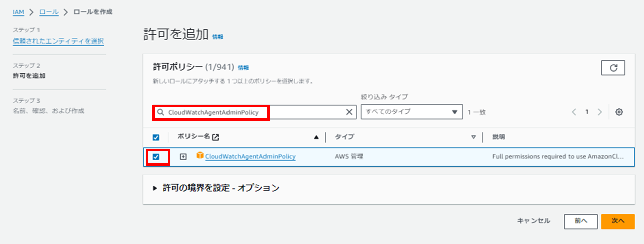The image size is (644, 244).
Task: Click the ロール breadcrumb link
Action: pyautogui.click(x=49, y=11)
